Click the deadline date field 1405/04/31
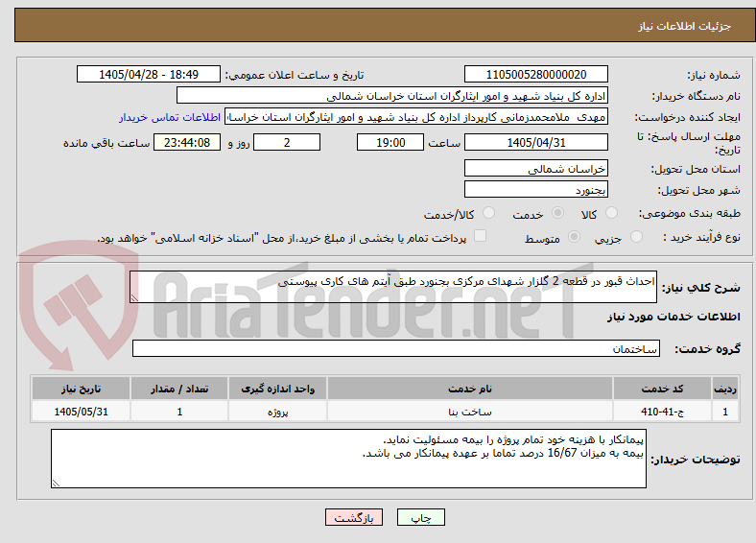756x543 pixels. pyautogui.click(x=536, y=142)
